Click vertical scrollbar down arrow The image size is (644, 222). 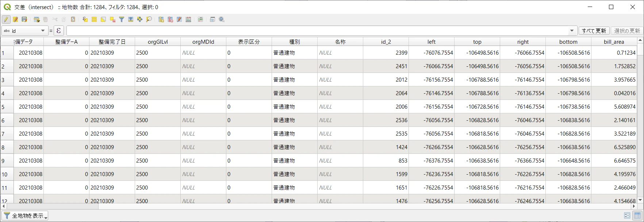pyautogui.click(x=640, y=200)
